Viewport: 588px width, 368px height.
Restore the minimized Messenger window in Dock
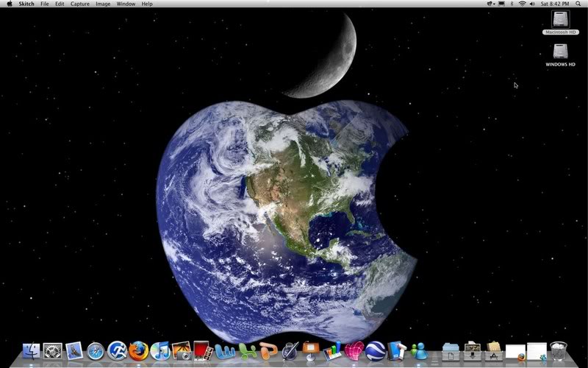537,352
